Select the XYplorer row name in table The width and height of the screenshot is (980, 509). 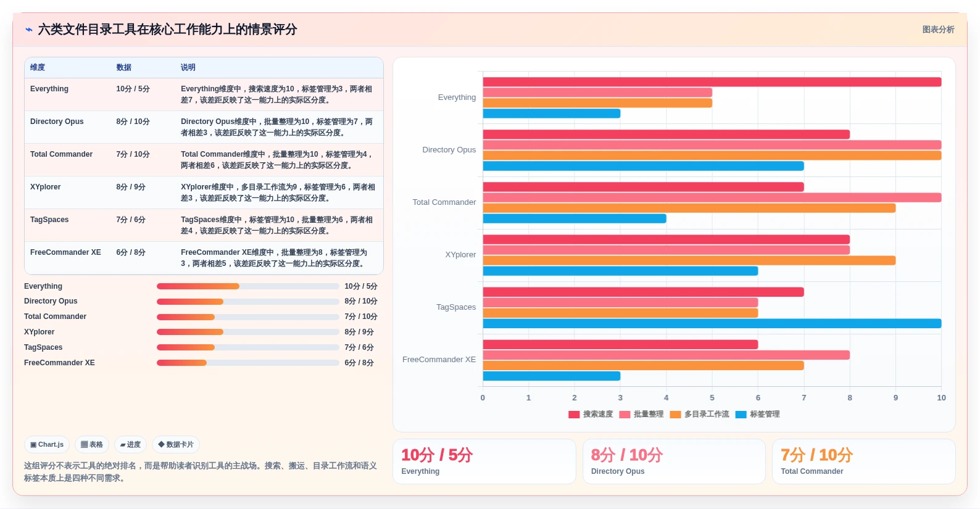click(x=46, y=187)
